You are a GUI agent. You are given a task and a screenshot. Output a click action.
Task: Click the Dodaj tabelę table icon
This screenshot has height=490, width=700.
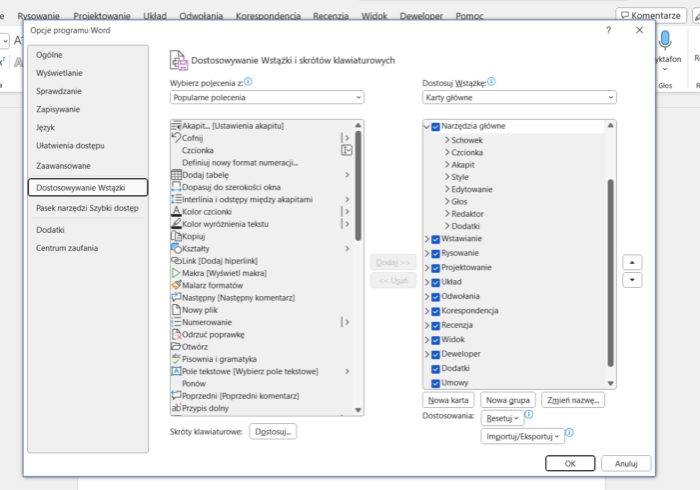point(176,175)
